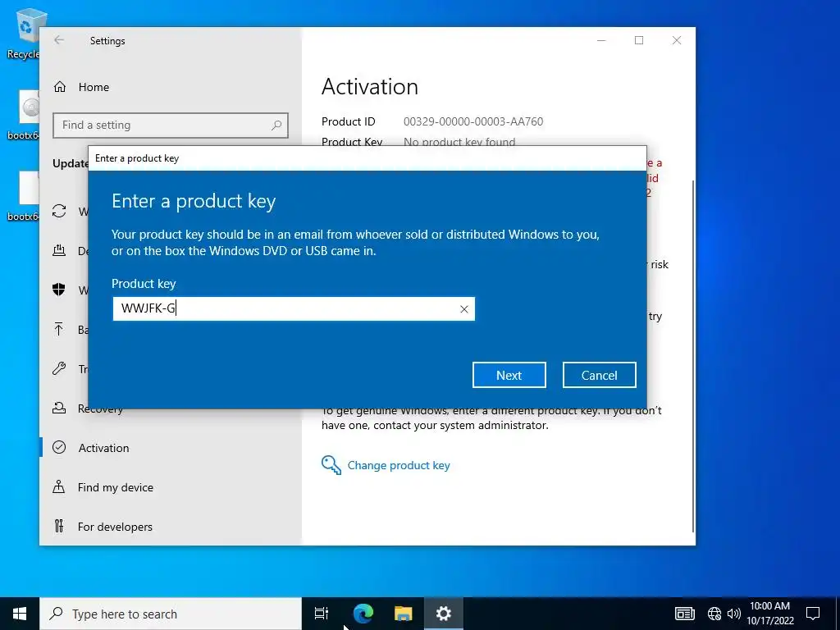Close the Settings window

click(x=677, y=40)
